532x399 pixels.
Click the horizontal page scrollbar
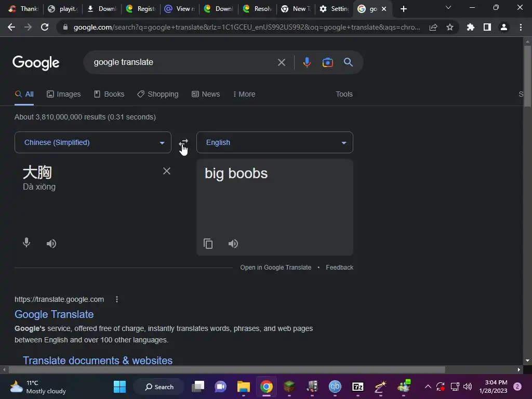point(227,369)
